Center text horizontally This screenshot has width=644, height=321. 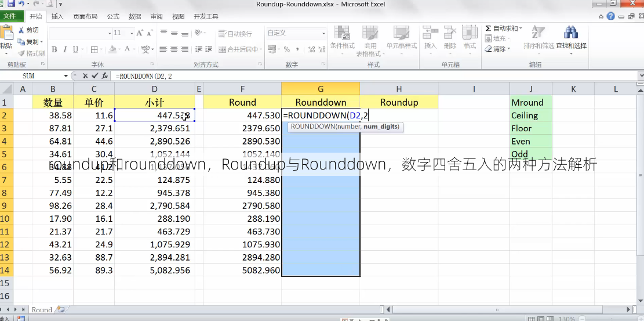pyautogui.click(x=174, y=49)
